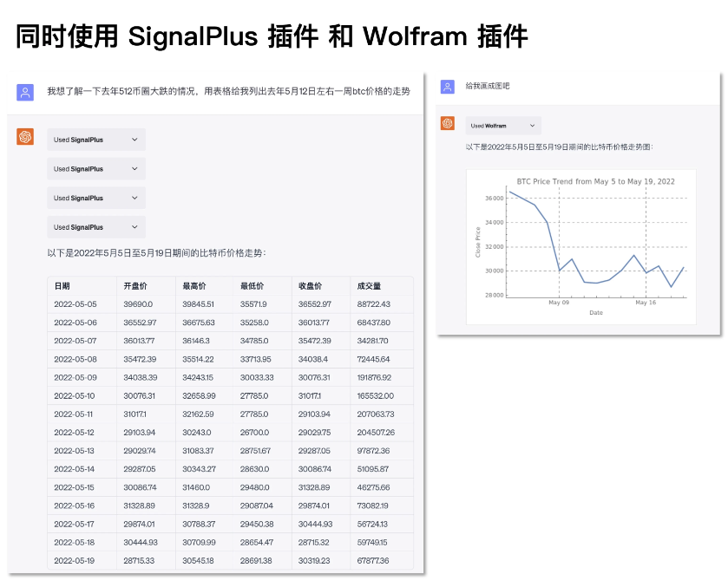The height and width of the screenshot is (587, 728).
Task: Click the user avatar beside 给我画成图吧
Action: coord(448,87)
